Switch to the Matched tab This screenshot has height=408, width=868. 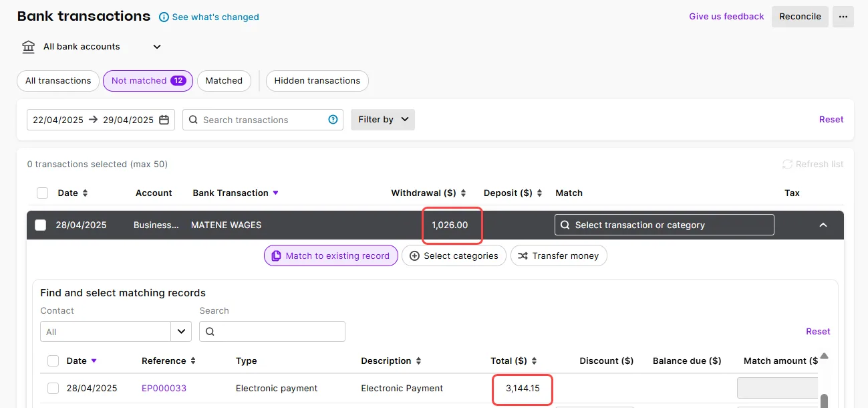(x=224, y=80)
